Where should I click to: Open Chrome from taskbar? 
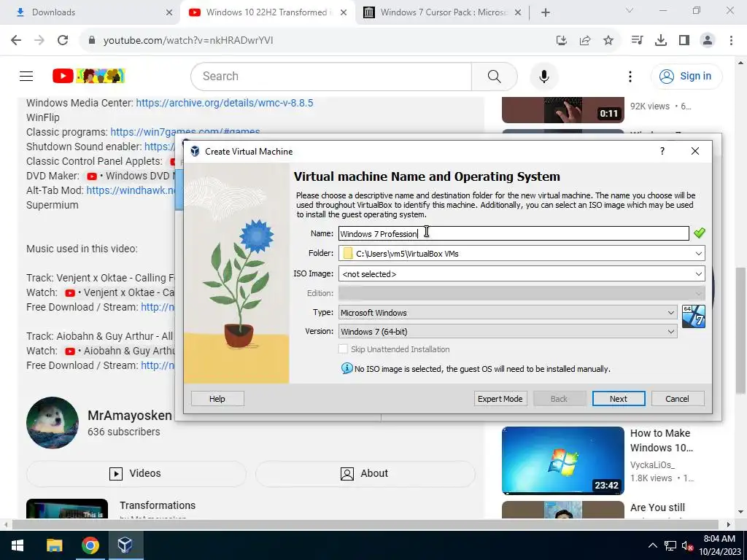coord(90,545)
